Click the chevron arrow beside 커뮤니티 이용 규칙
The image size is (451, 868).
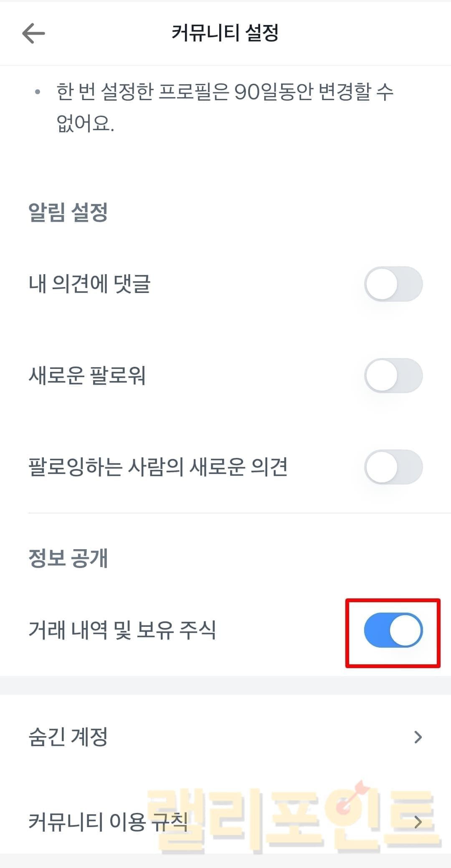(x=418, y=822)
